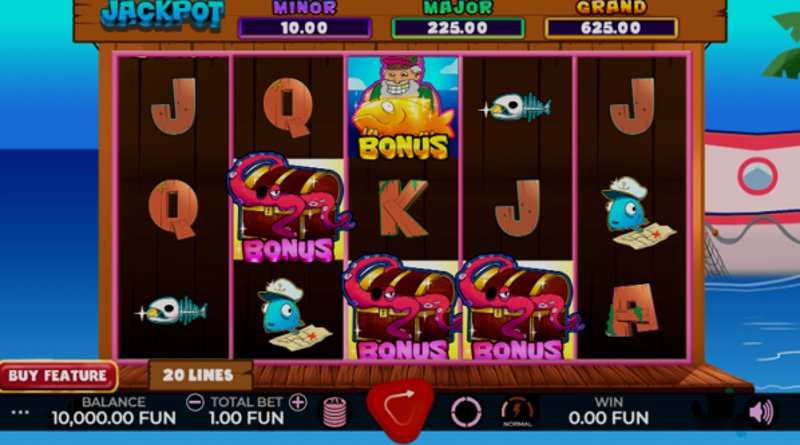The height and width of the screenshot is (445, 800).
Task: Decrease total bet with minus icon
Action: [x=195, y=402]
